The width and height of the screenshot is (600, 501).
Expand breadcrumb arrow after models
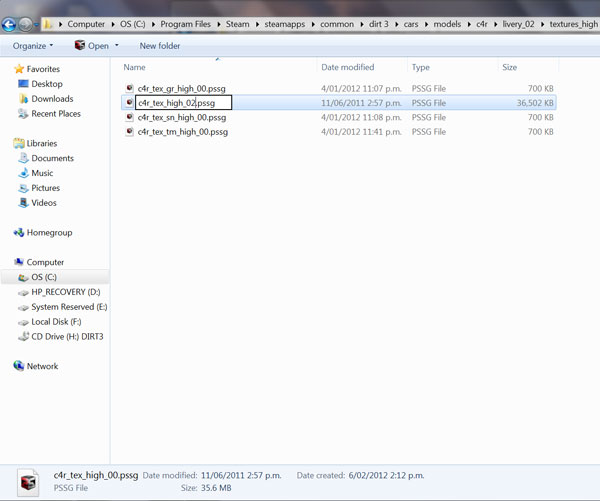point(469,24)
